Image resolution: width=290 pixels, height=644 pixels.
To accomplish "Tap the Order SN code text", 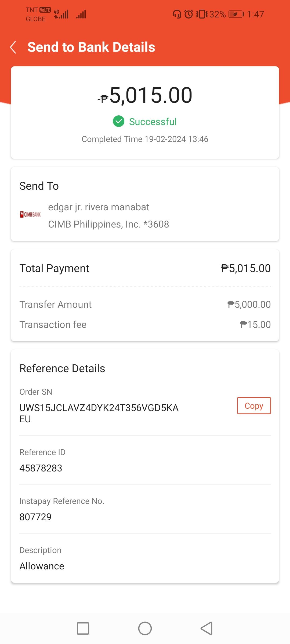I will click(99, 413).
